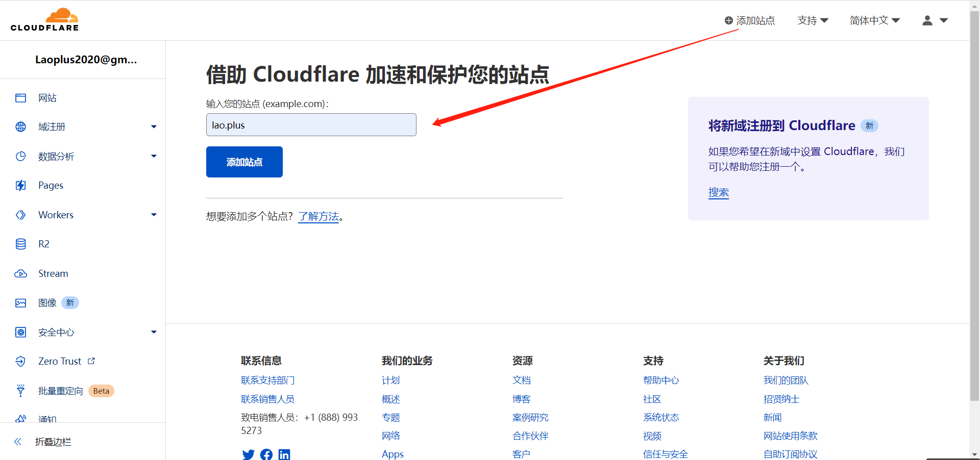The height and width of the screenshot is (460, 980).
Task: Open the 简体中文 language dropdown
Action: pyautogui.click(x=875, y=20)
